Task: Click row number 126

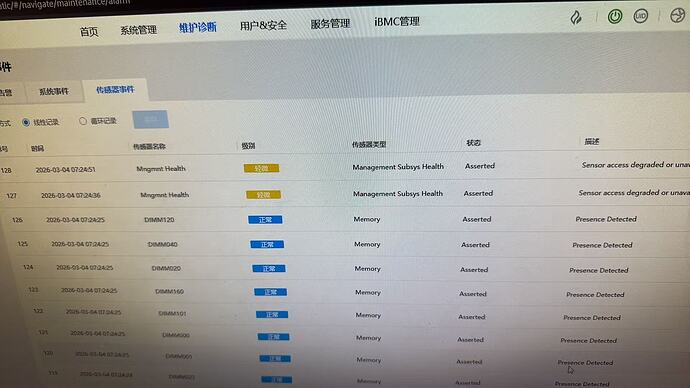Action: [17, 220]
